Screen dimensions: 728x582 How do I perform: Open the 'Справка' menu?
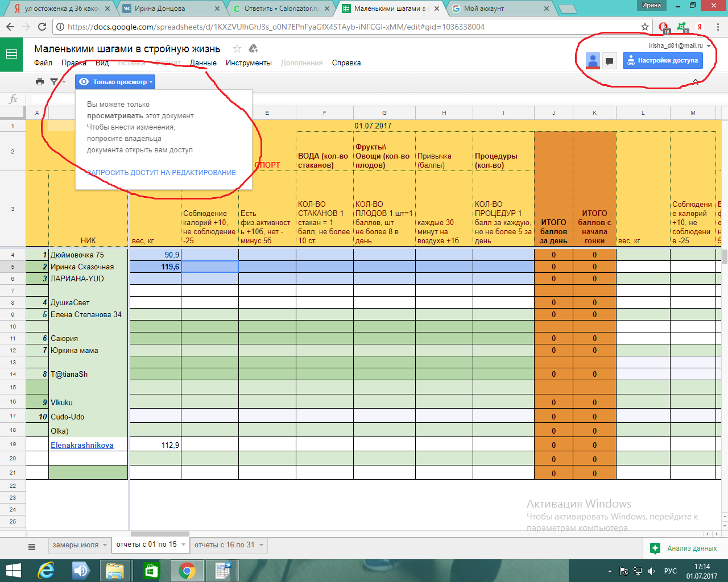346,63
